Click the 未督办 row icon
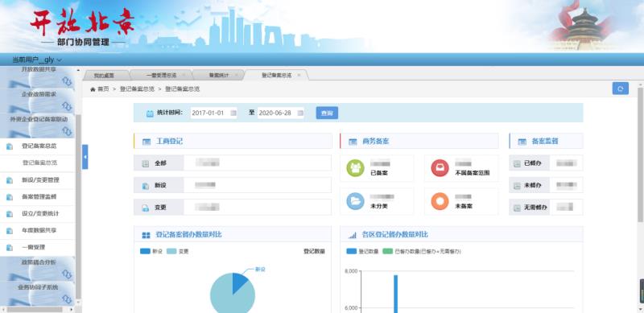The width and height of the screenshot is (644, 313). click(x=517, y=186)
